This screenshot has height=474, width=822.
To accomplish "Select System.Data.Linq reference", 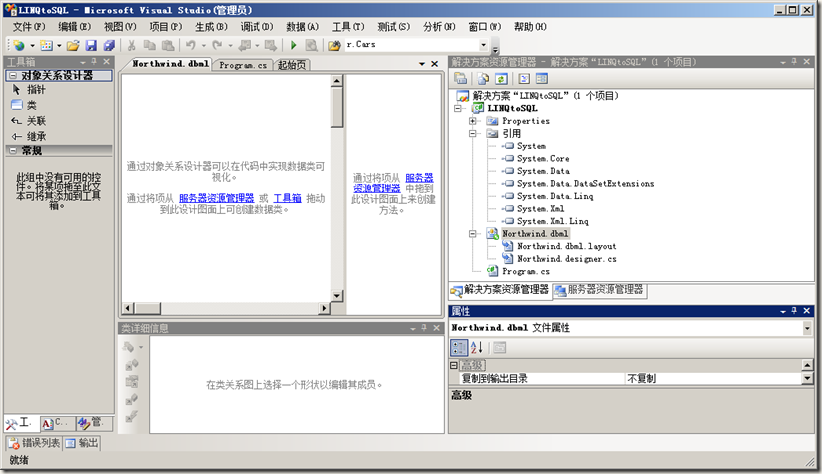I will click(555, 196).
